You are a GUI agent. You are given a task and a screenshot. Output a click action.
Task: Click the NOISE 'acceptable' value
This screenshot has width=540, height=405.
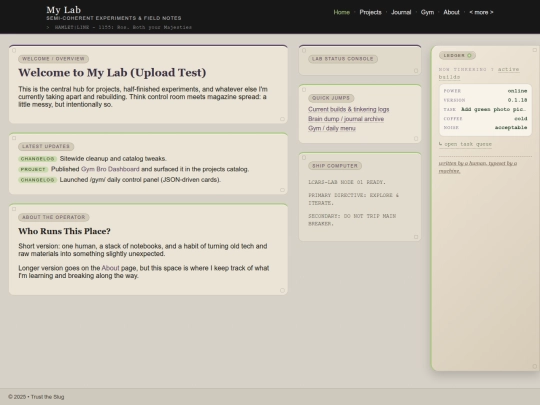tap(511, 127)
